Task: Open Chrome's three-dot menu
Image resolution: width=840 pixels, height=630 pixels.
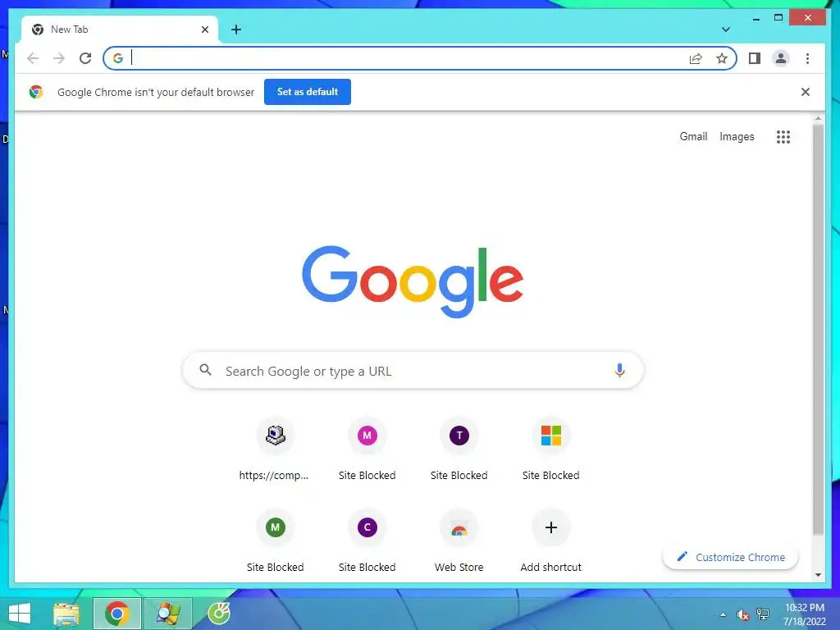Action: click(807, 58)
